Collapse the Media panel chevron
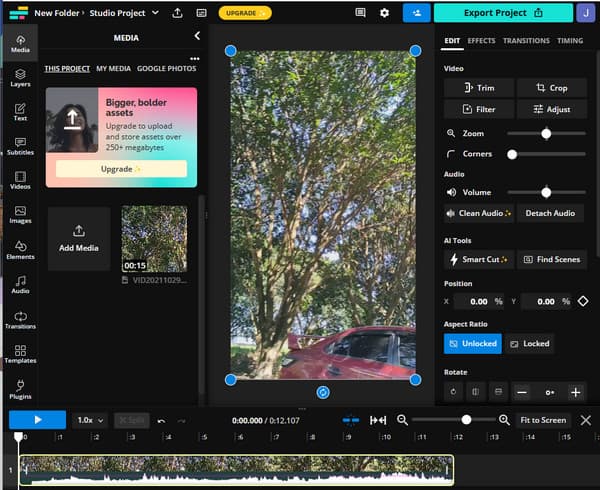This screenshot has height=490, width=600. [x=197, y=36]
